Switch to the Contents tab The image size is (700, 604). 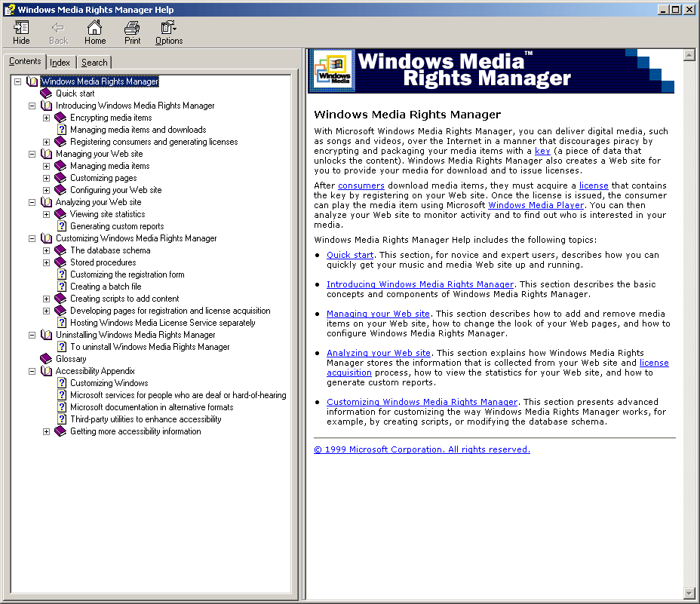tap(25, 61)
